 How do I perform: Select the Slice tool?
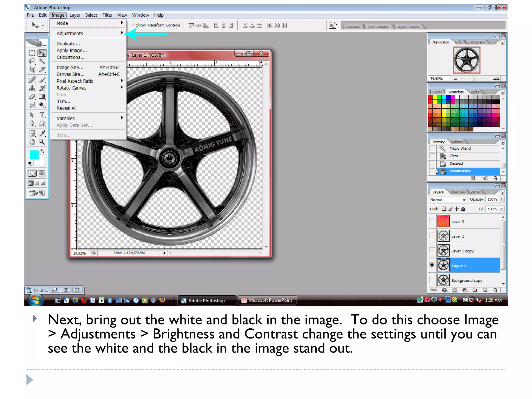point(42,69)
